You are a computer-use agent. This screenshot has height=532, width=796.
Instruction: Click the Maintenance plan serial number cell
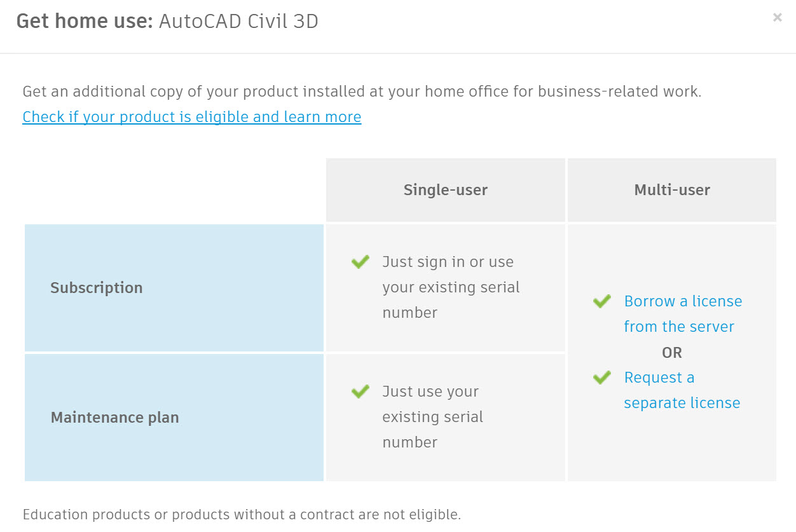click(x=445, y=416)
